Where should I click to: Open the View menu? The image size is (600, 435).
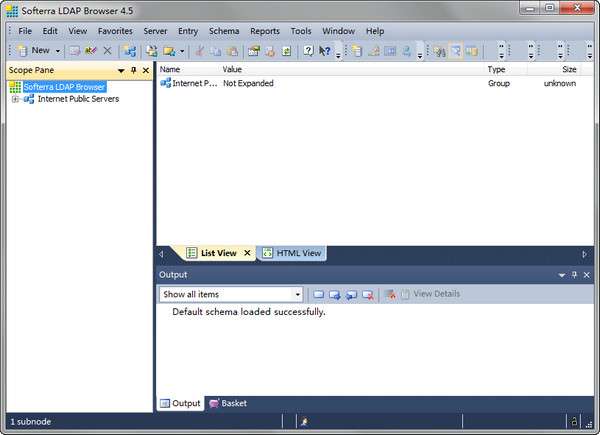click(78, 31)
